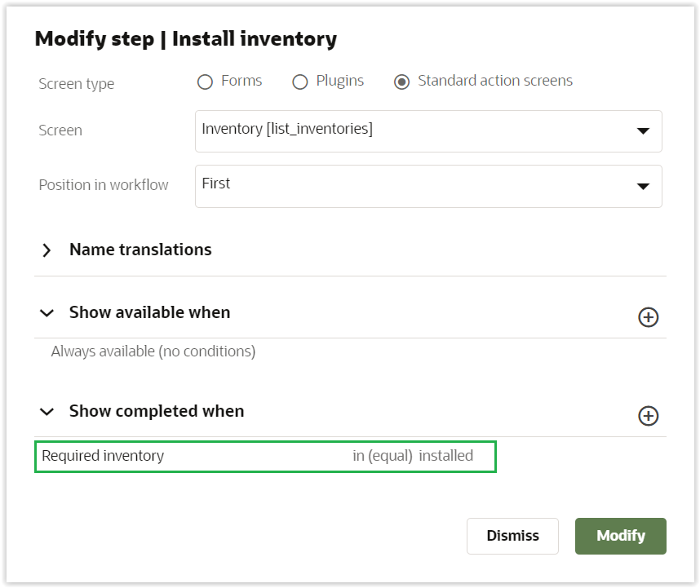Click the Show completed when heading
This screenshot has width=700, height=588.
[x=157, y=411]
